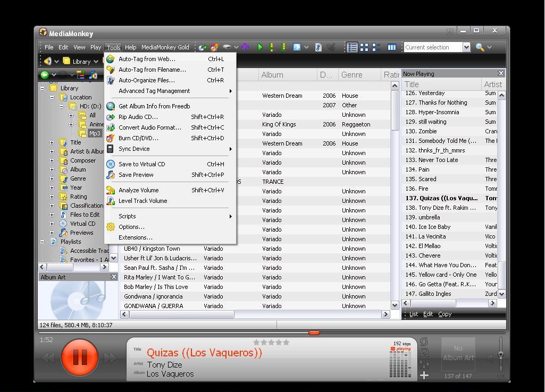The height and width of the screenshot is (392, 545).
Task: Sort tracks by clicking the Album column header
Action: point(272,74)
